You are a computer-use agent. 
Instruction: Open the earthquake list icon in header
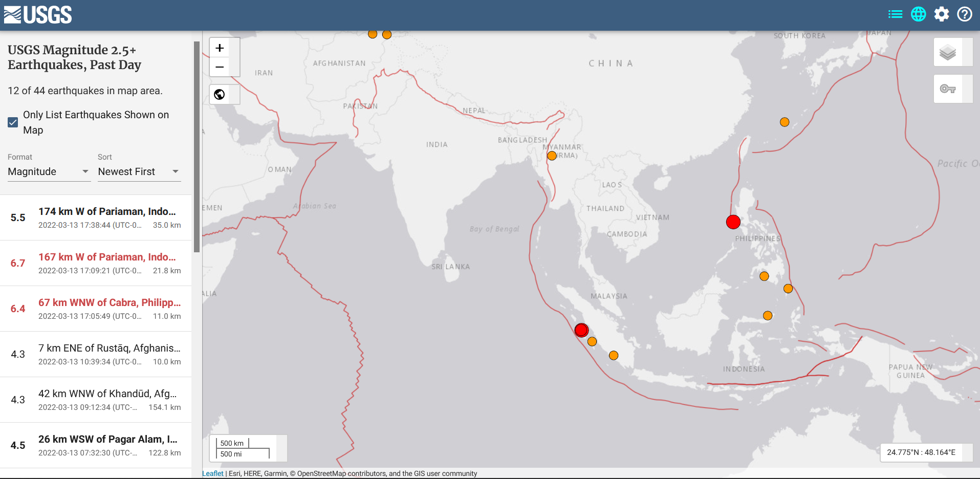tap(895, 14)
